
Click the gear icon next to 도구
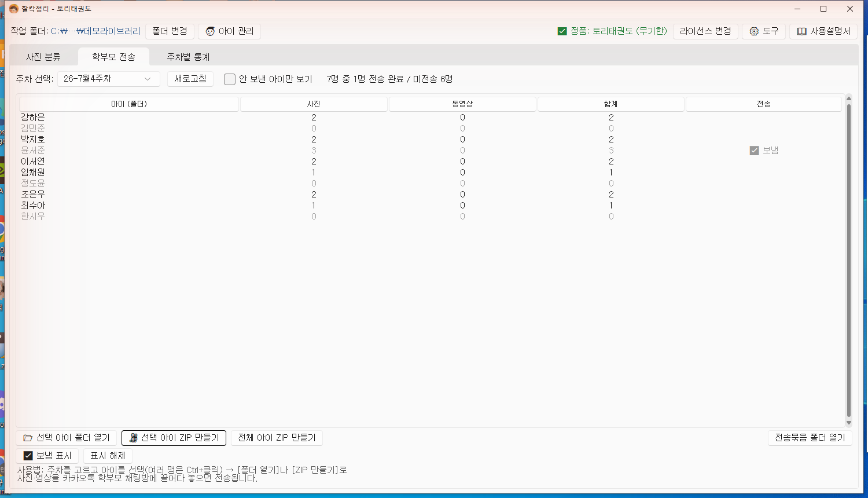coord(754,31)
